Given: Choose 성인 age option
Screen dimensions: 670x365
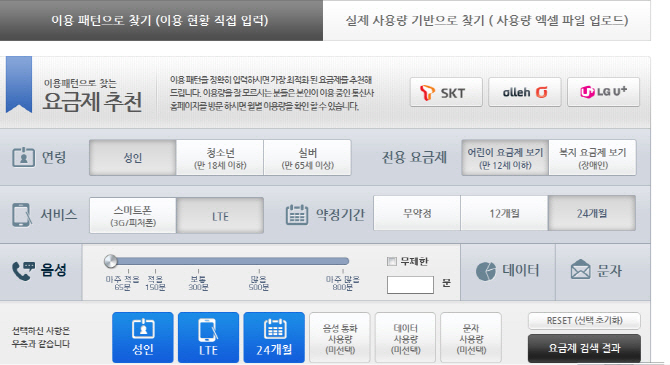Looking at the screenshot, I should 132,158.
